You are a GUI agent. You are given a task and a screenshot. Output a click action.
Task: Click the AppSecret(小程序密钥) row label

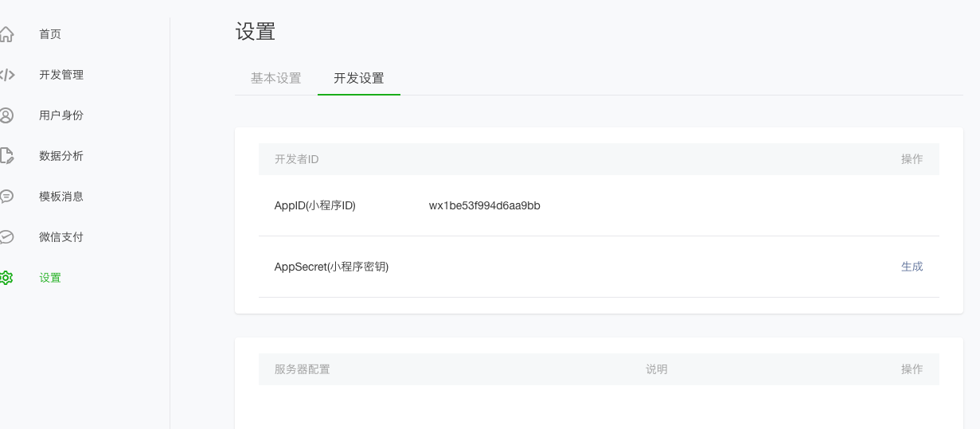point(331,267)
